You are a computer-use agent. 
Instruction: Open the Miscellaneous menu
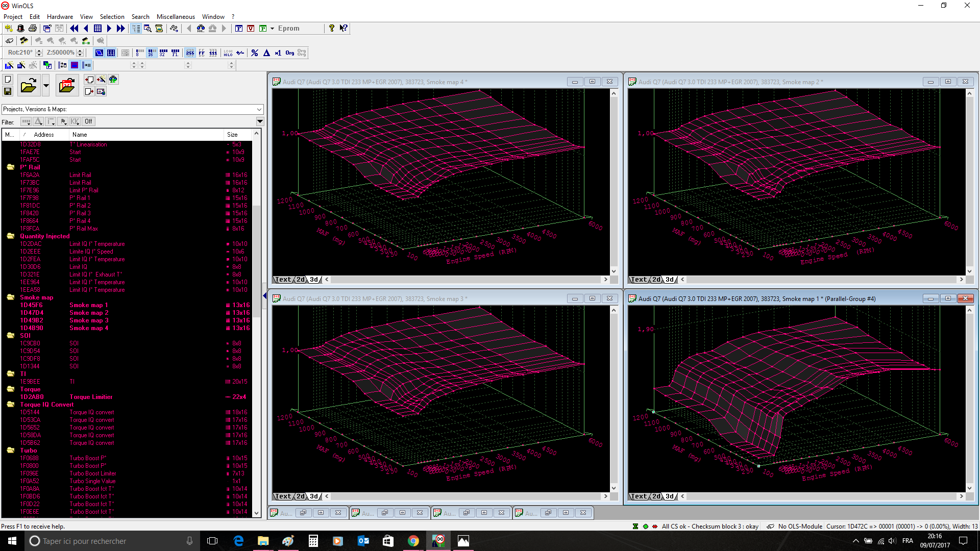click(176, 17)
